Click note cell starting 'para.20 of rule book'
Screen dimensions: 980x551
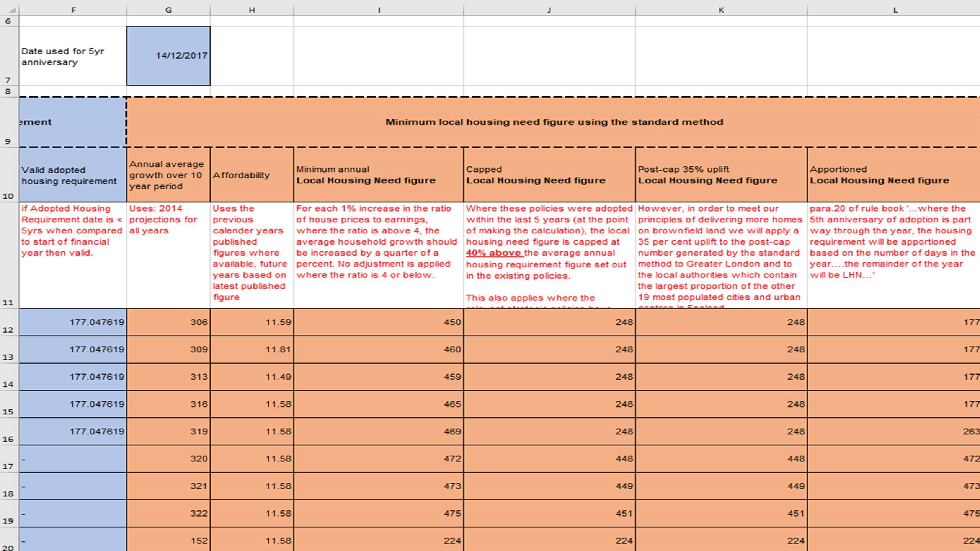pos(894,255)
